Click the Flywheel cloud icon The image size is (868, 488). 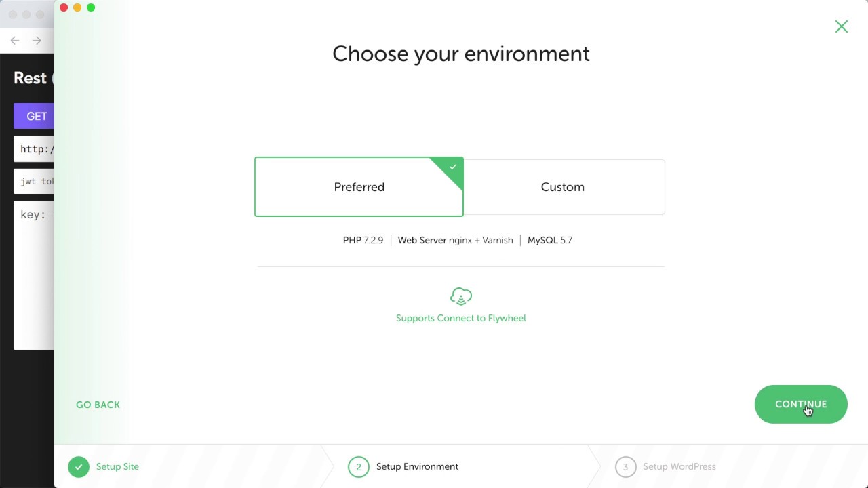461,296
